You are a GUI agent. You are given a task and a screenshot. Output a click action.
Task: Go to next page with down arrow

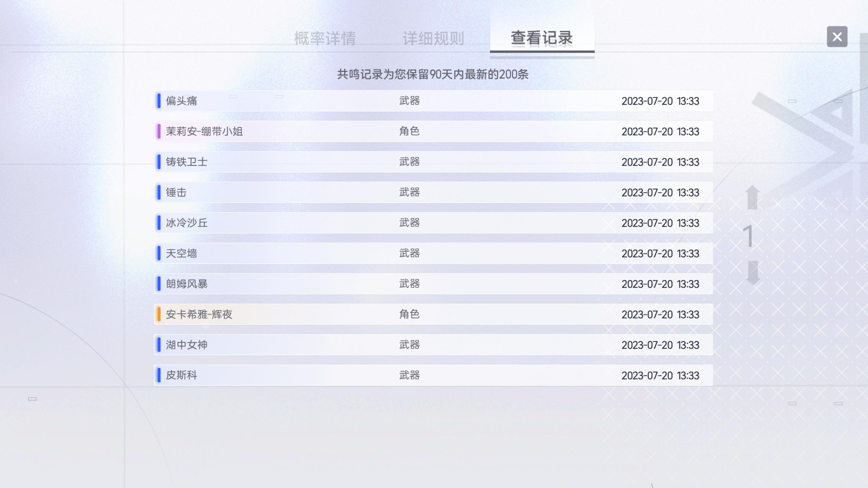pyautogui.click(x=753, y=272)
